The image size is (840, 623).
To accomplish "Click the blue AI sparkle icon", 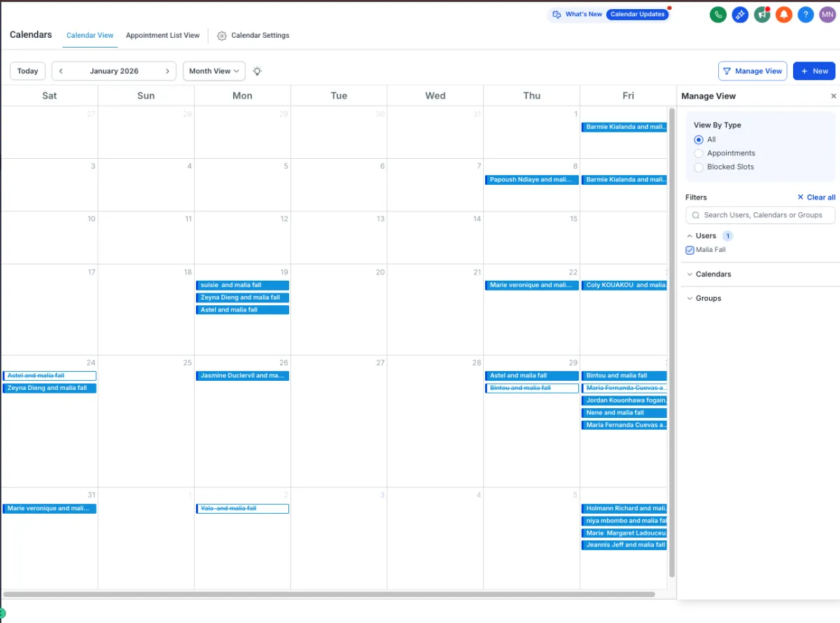I will (740, 14).
